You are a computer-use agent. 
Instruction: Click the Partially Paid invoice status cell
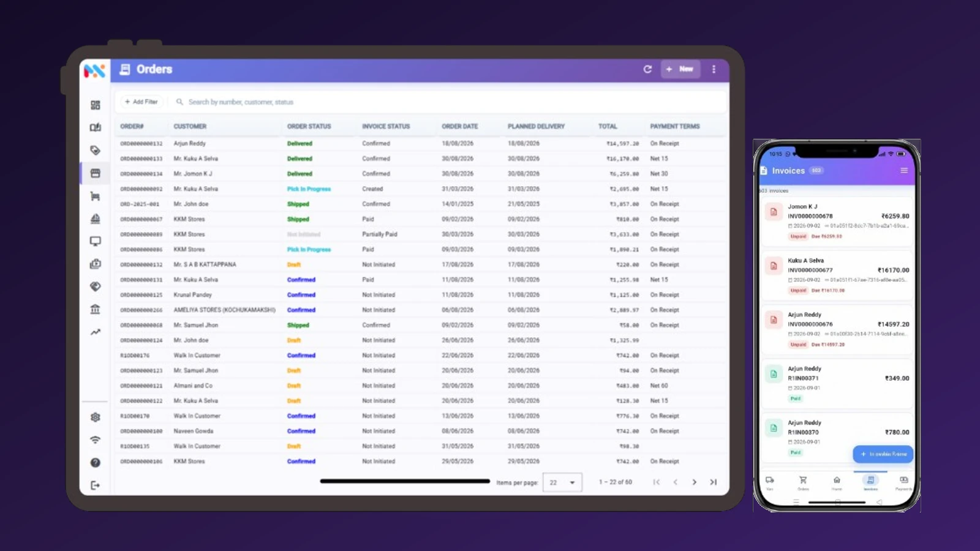(379, 234)
